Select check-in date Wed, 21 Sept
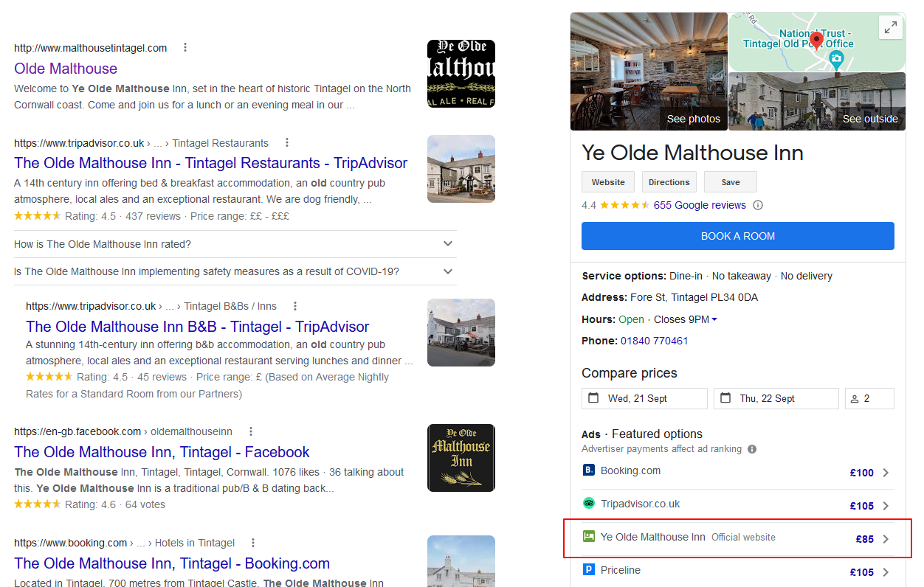This screenshot has height=587, width=924. [644, 398]
